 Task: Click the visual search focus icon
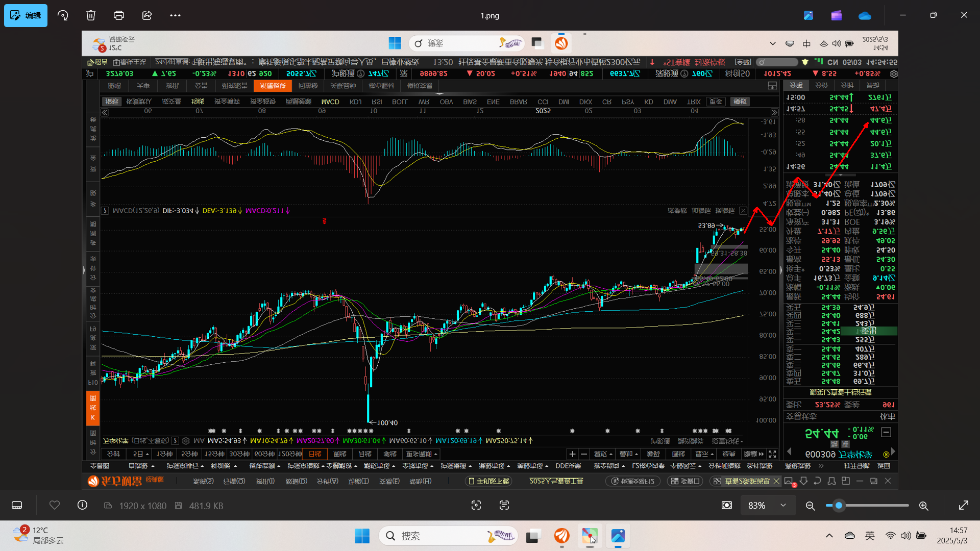coord(476,505)
